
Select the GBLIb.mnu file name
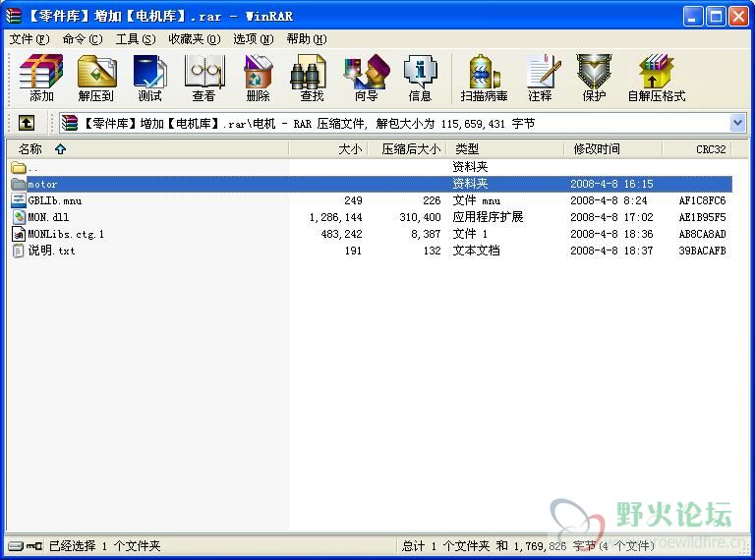55,200
